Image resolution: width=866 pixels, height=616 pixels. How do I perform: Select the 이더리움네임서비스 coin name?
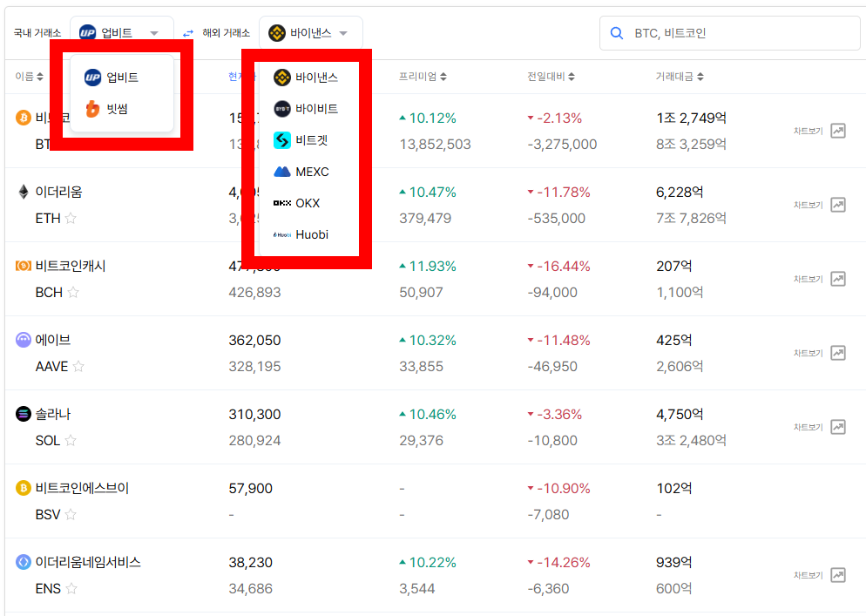(88, 562)
